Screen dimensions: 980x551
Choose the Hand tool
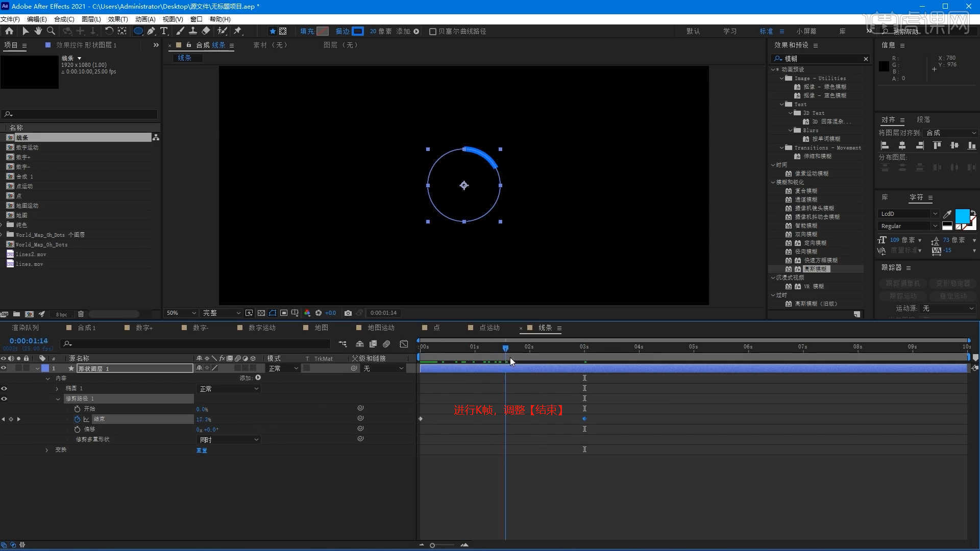pos(38,31)
